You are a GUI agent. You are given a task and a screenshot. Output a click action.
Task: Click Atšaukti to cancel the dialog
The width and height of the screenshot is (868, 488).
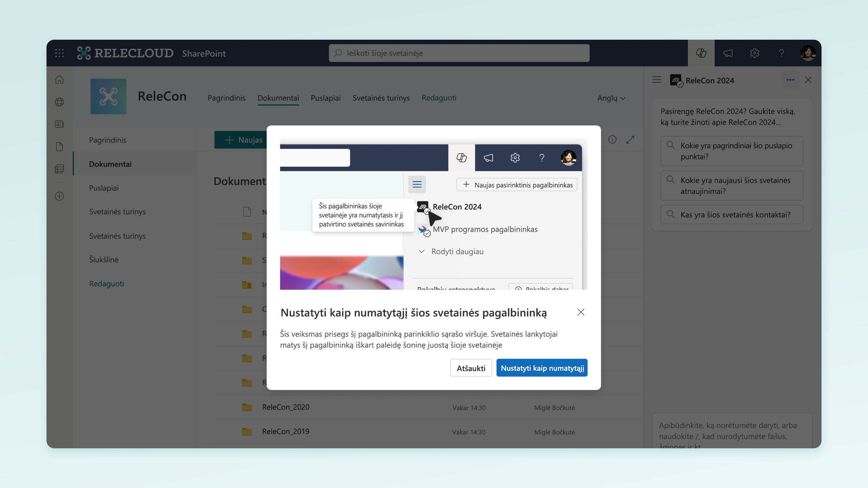pos(471,368)
